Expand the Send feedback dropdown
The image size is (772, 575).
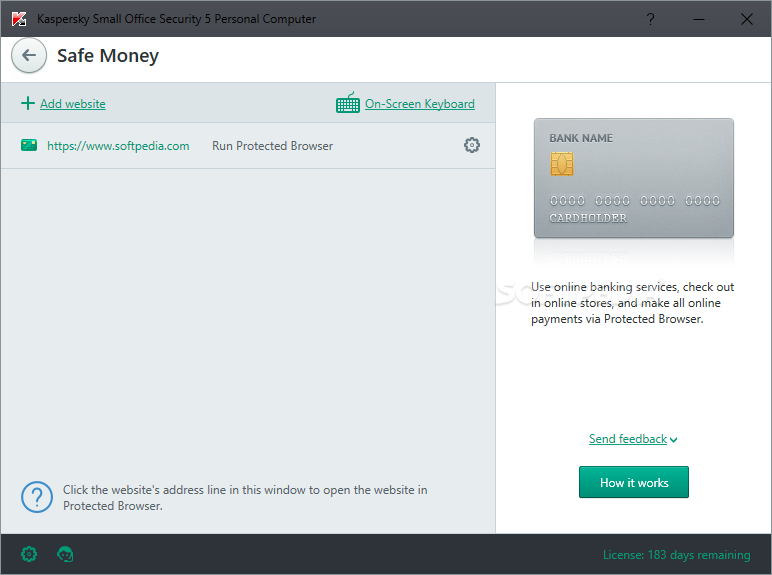[633, 439]
